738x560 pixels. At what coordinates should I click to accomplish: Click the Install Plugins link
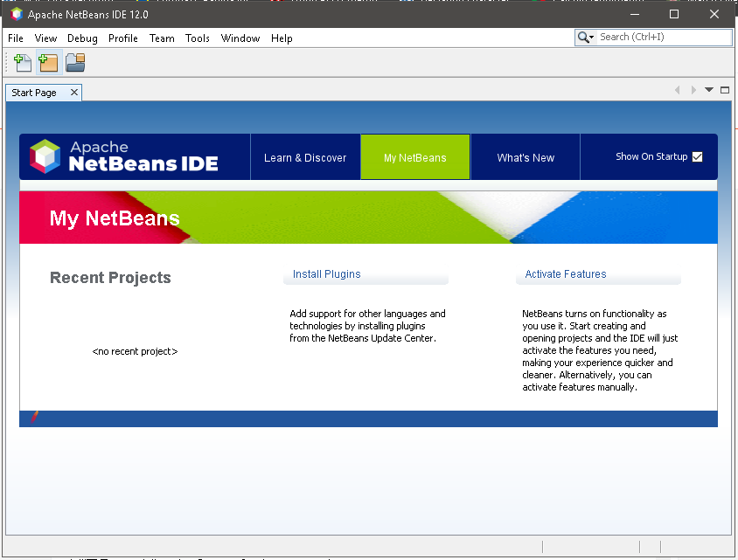[327, 274]
